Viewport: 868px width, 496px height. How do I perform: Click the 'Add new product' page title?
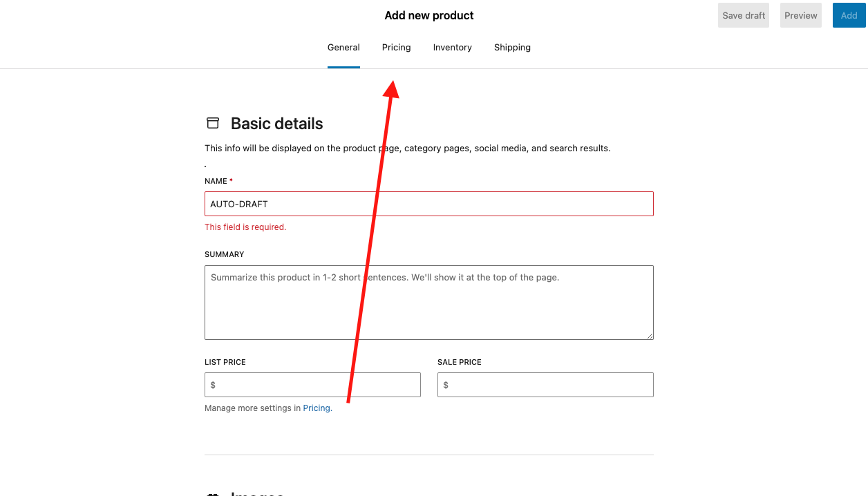coord(428,15)
